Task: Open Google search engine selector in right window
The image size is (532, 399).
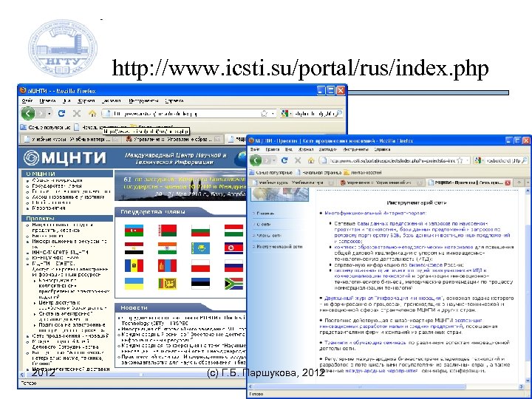Action: [479, 160]
